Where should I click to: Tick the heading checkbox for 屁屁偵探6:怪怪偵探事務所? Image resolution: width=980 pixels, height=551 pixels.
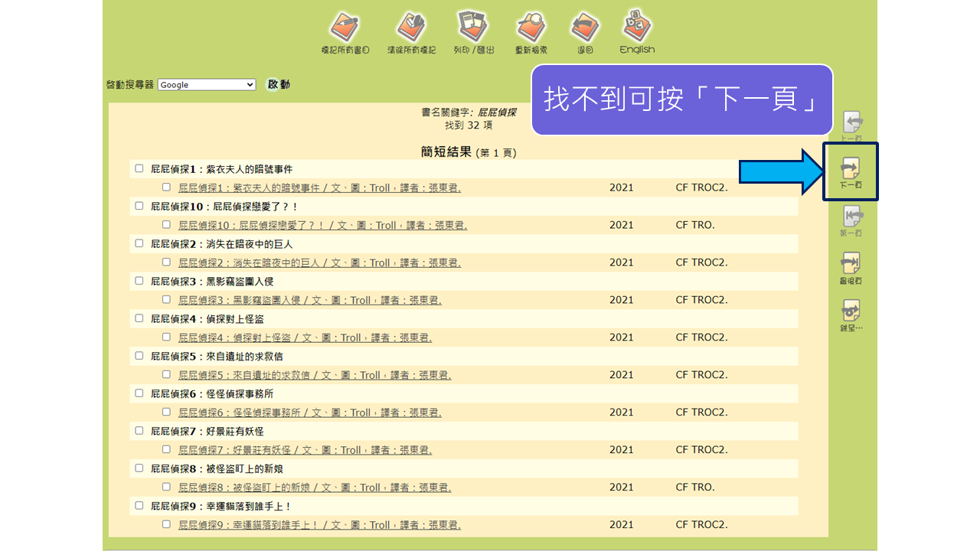tap(139, 393)
